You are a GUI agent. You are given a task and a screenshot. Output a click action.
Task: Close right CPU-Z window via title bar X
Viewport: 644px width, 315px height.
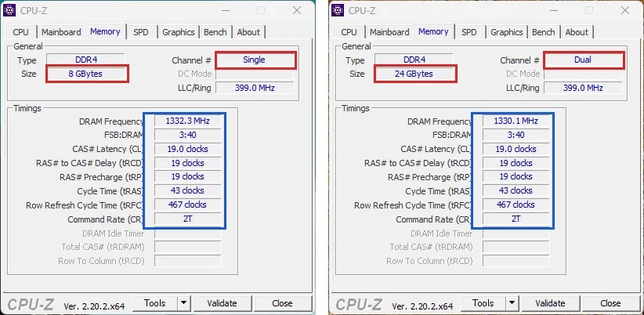tap(625, 11)
